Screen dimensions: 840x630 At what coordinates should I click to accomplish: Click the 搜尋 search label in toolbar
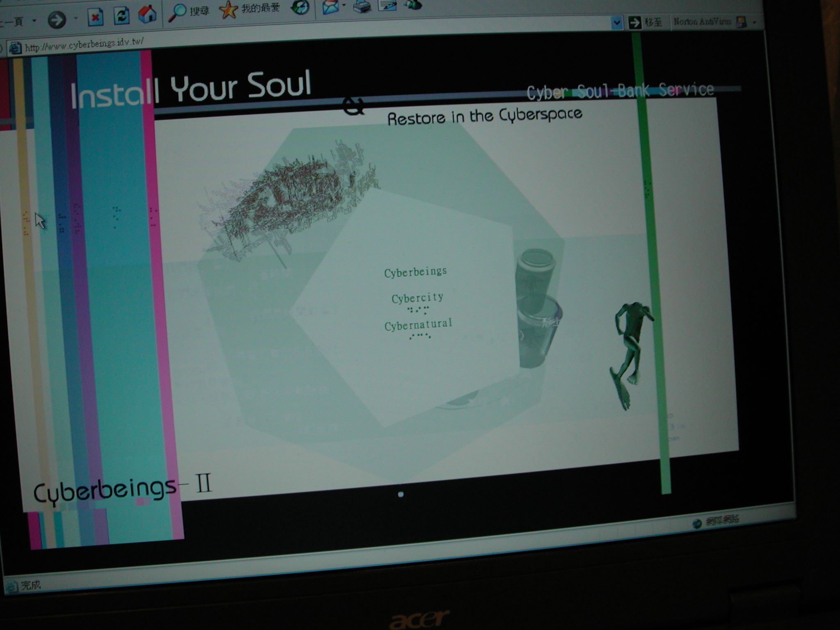tap(199, 10)
